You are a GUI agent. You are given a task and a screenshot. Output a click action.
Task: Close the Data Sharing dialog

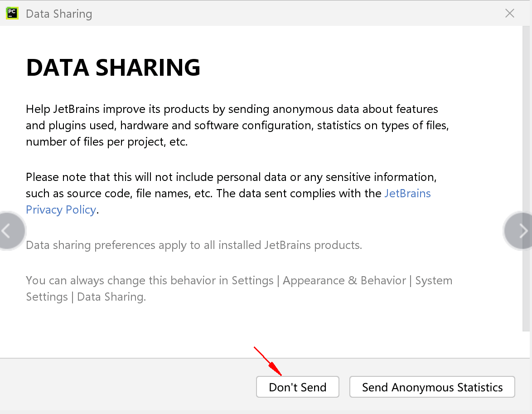[510, 13]
